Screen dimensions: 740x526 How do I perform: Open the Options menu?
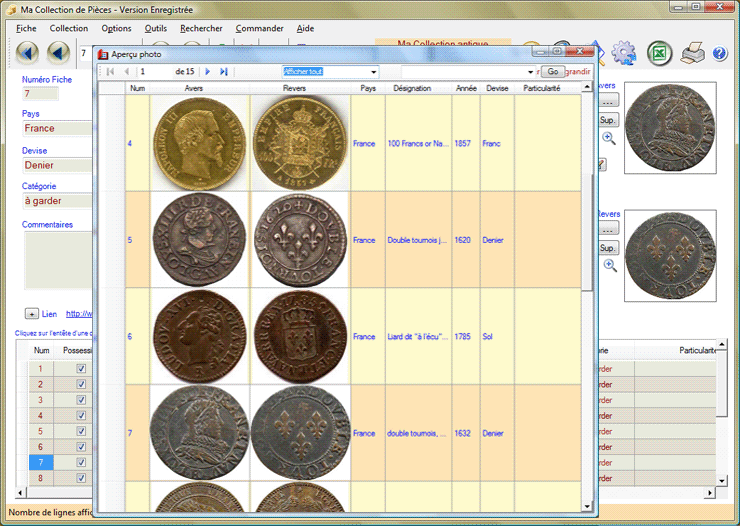tap(117, 28)
